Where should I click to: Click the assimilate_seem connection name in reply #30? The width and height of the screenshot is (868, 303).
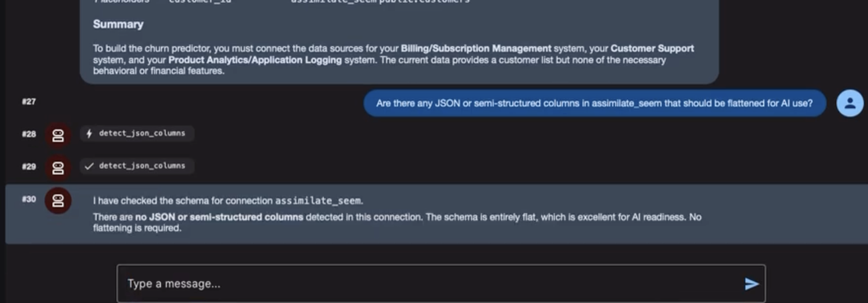318,201
